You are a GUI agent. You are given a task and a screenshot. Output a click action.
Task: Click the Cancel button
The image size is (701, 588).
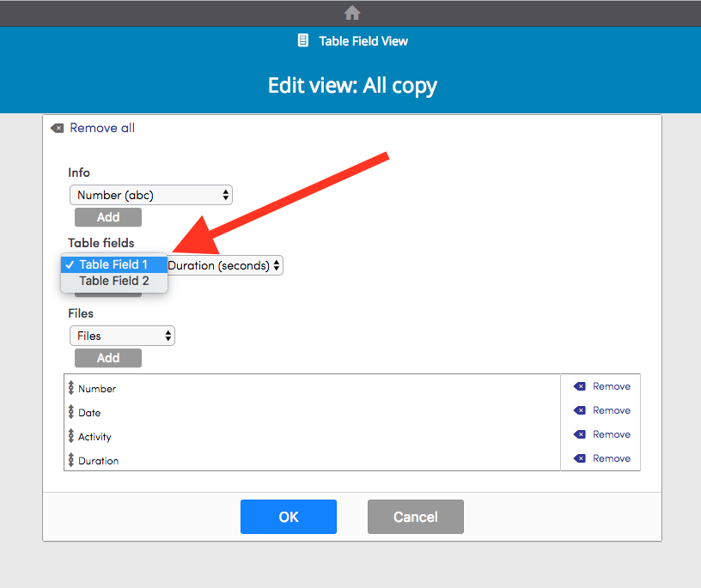415,516
